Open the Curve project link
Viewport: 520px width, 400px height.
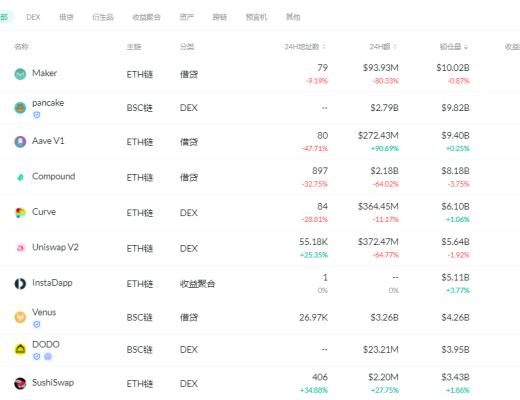pyautogui.click(x=44, y=212)
